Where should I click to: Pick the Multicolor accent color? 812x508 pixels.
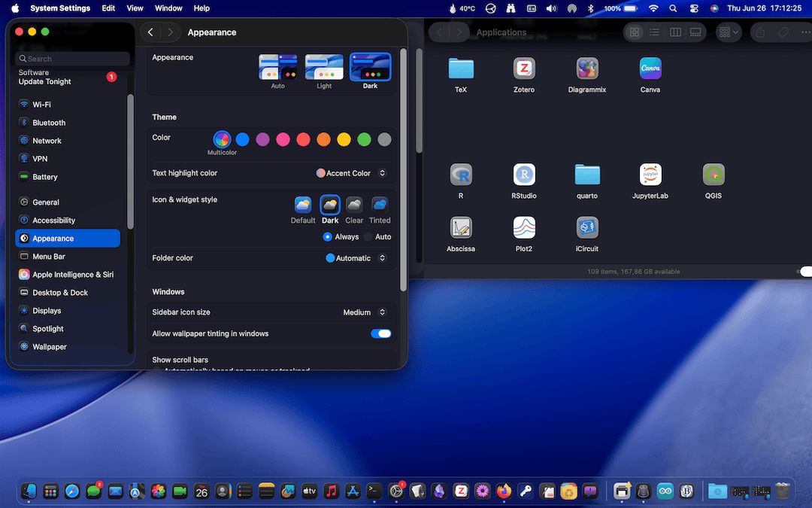222,139
